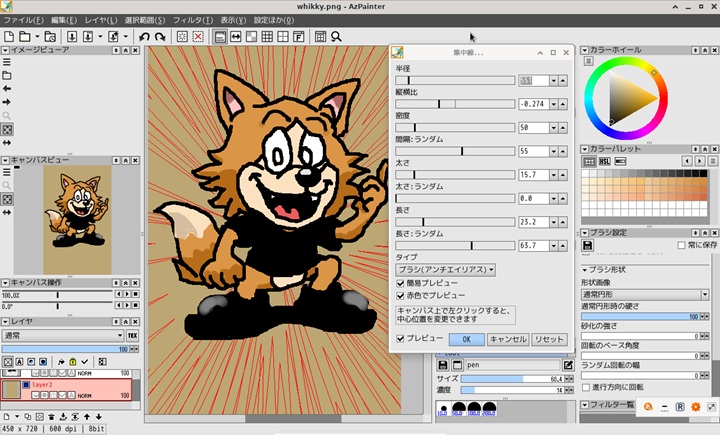Click the brush edit pencil icon beside pen
720x435 pixels.
(x=568, y=365)
